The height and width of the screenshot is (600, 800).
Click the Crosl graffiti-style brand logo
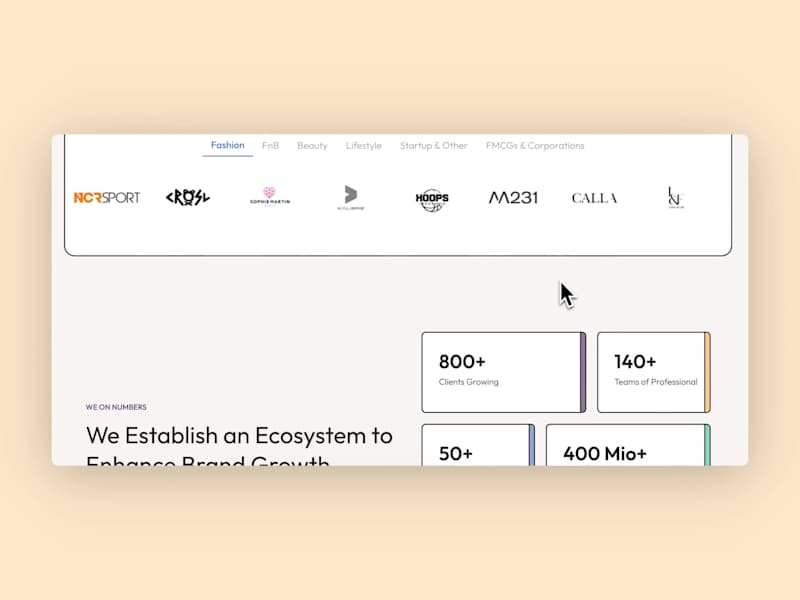click(188, 197)
